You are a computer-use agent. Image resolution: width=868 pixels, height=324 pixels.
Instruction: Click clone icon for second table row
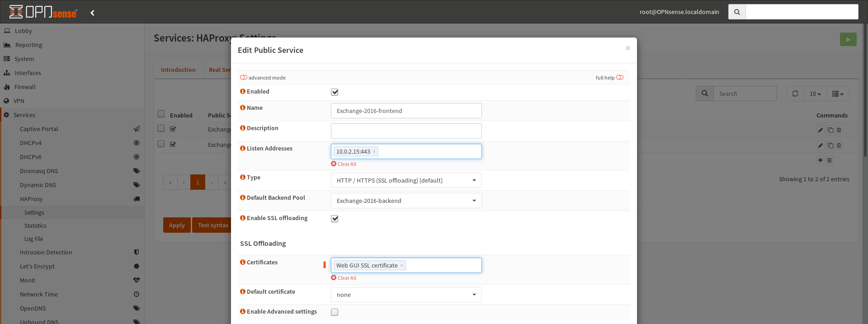(830, 146)
